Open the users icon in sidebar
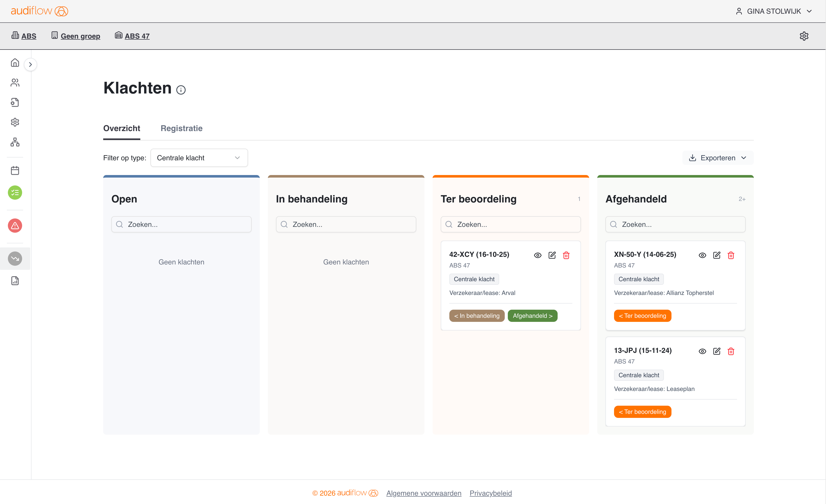 pos(15,83)
